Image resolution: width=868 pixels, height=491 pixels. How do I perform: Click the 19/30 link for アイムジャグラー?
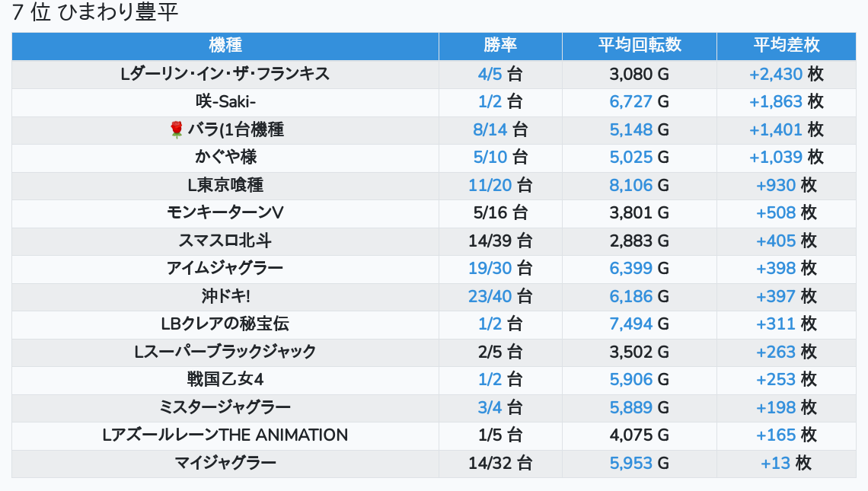(490, 269)
